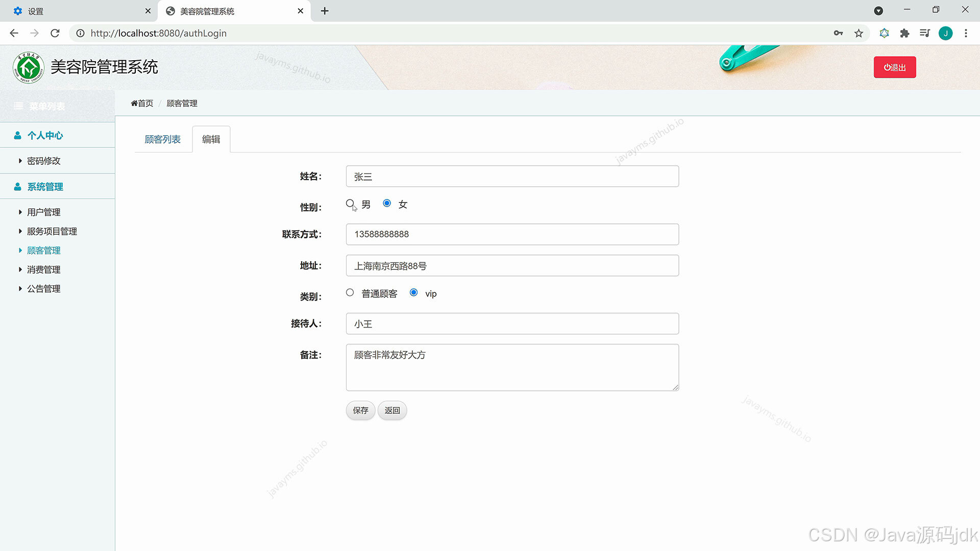980x551 pixels.
Task: Expand 密码修改 arrow in sidebar
Action: [20, 161]
